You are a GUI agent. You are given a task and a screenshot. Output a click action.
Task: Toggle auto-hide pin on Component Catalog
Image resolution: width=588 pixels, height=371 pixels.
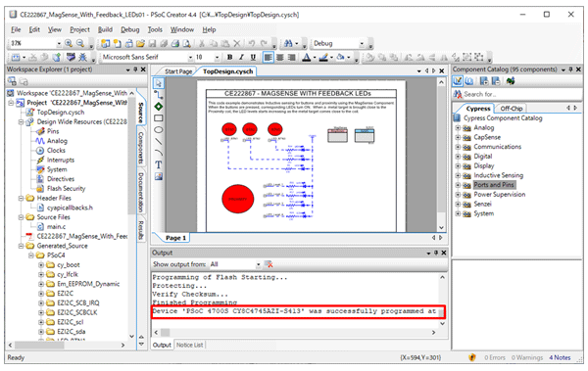570,70
